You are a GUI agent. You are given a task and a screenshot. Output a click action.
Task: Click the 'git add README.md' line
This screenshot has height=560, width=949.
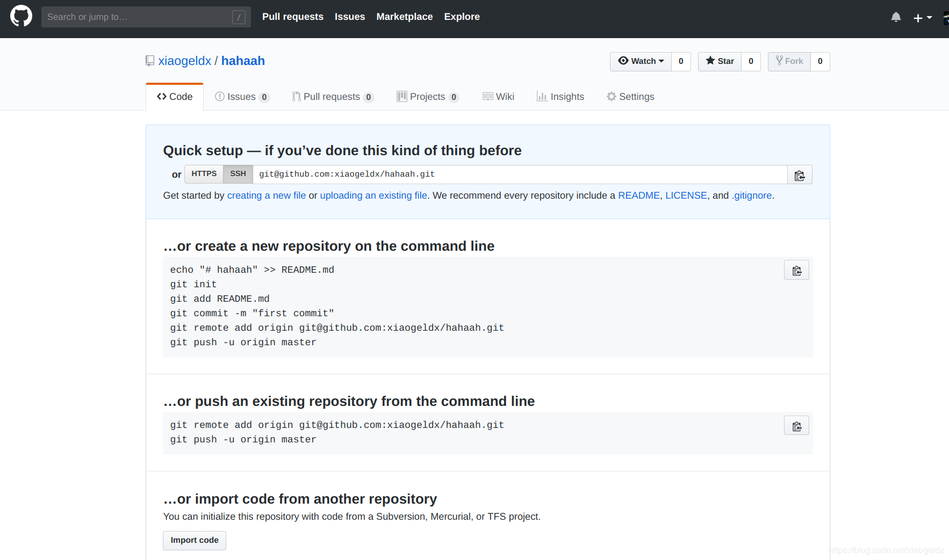pos(220,299)
